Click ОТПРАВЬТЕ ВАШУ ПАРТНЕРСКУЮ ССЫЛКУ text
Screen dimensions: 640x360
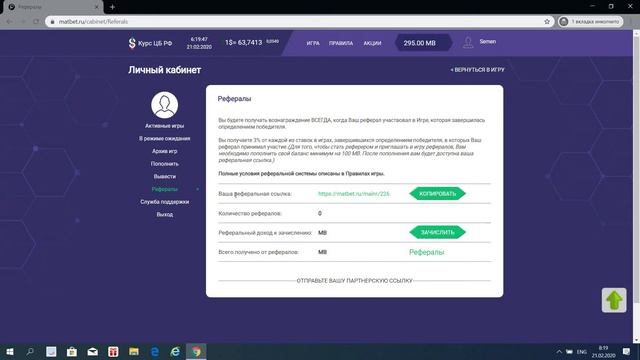tap(354, 281)
